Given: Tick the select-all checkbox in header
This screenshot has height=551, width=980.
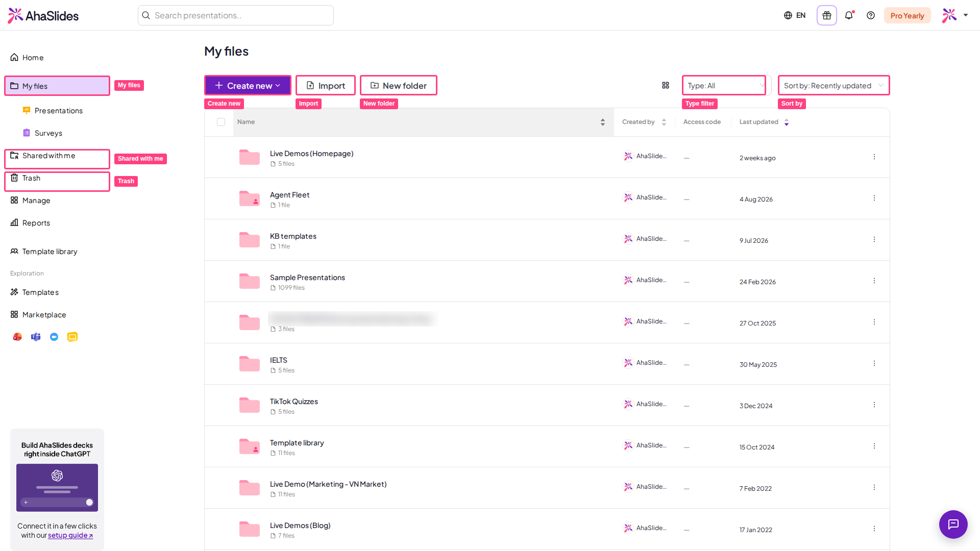Looking at the screenshot, I should 221,122.
